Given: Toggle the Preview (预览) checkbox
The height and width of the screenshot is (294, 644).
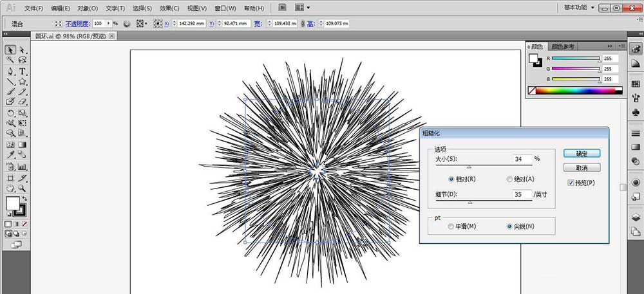Looking at the screenshot, I should (x=571, y=183).
